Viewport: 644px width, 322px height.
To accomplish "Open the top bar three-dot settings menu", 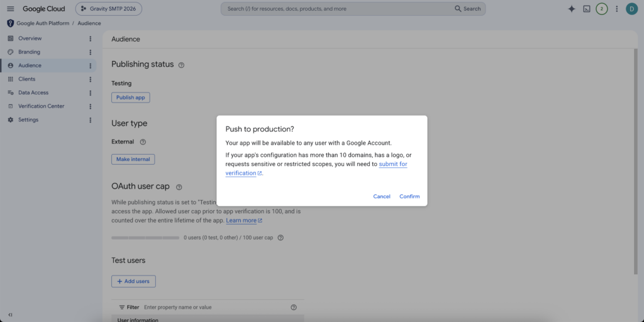I will [616, 9].
